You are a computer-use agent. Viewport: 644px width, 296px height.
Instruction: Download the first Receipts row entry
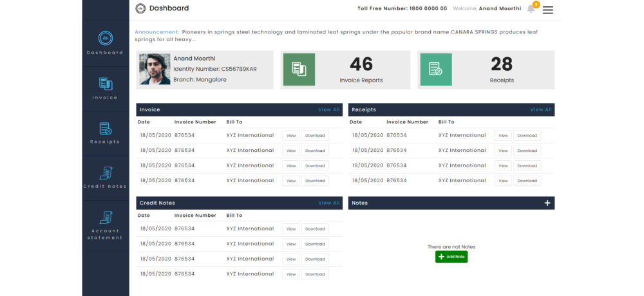(x=527, y=136)
